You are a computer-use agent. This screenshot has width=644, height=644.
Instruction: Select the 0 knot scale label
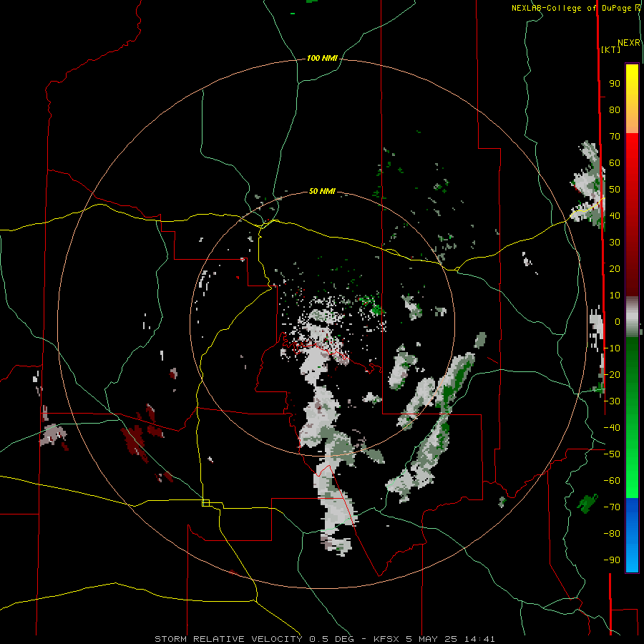tap(618, 322)
